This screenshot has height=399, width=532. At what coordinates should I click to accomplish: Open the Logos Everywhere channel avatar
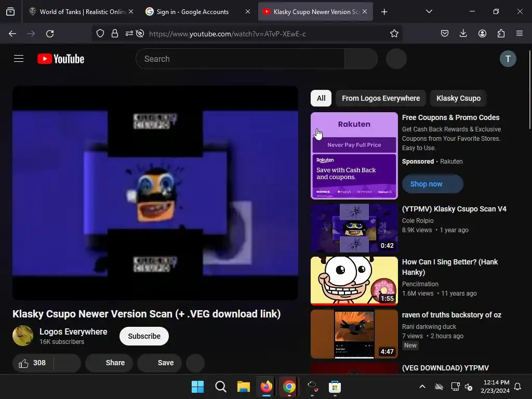pyautogui.click(x=23, y=336)
